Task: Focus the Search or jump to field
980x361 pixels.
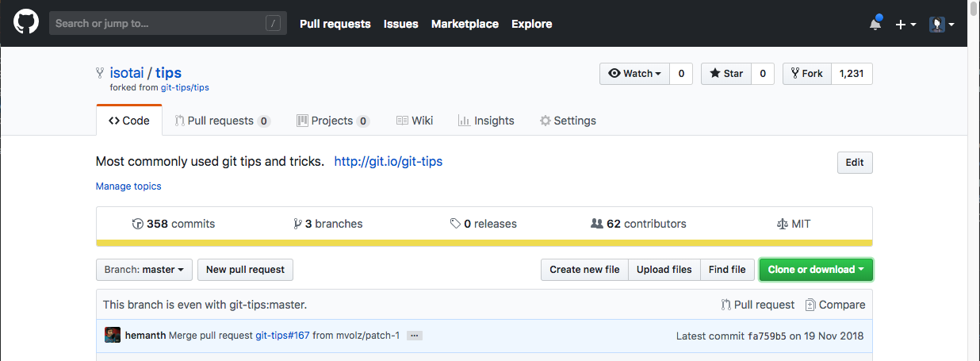Action: (x=159, y=23)
